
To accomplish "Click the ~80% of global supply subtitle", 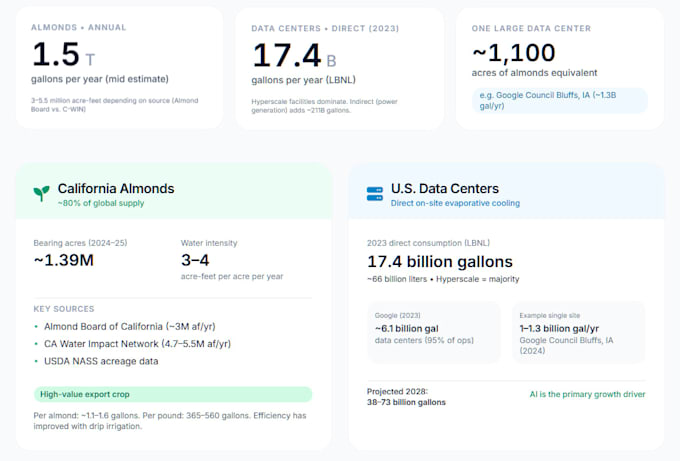I will 101,203.
